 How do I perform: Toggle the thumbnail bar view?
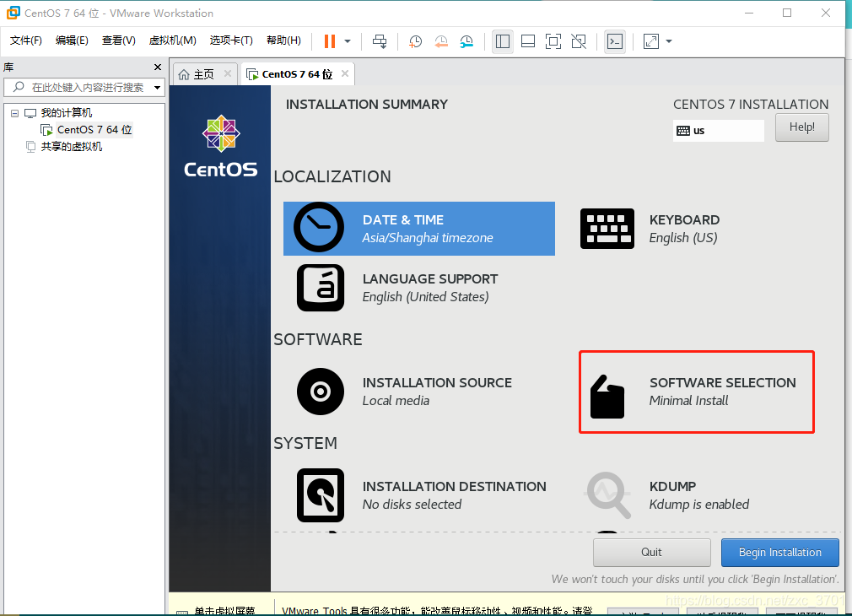point(527,41)
